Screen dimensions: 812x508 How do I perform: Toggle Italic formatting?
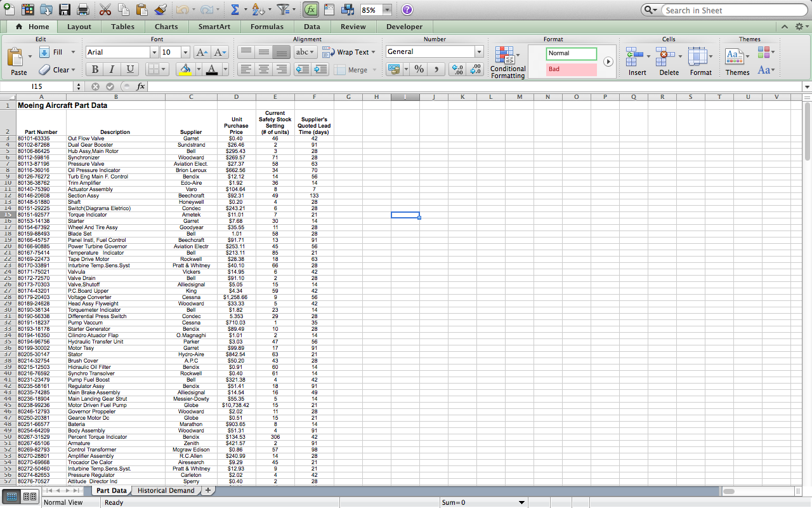tap(112, 69)
